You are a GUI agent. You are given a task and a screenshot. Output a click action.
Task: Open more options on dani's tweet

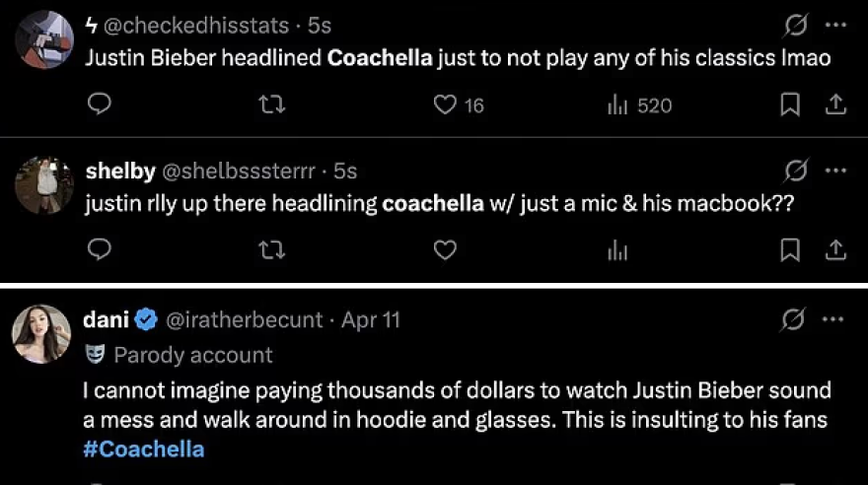834,319
